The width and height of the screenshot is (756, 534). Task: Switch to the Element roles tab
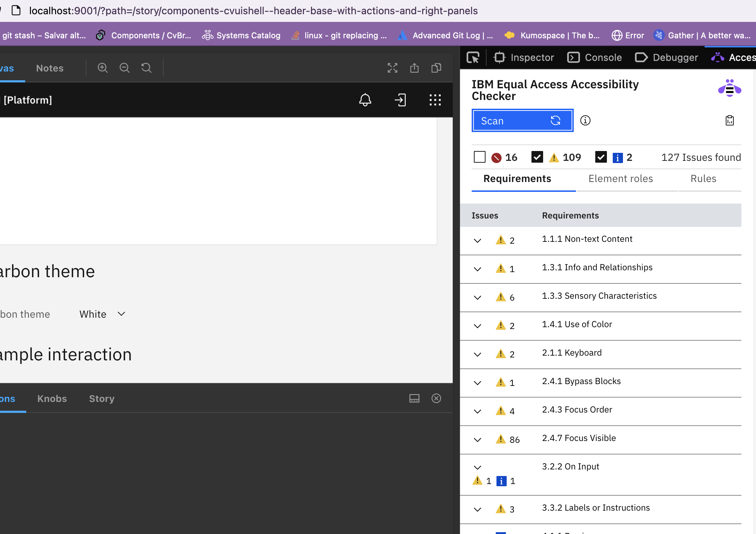click(x=620, y=179)
